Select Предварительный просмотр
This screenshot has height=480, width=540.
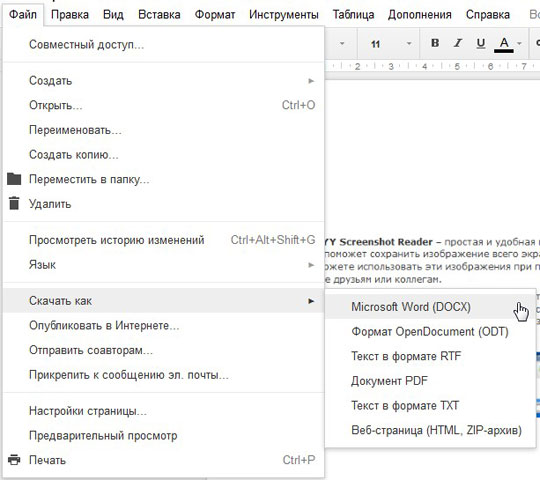[164, 436]
